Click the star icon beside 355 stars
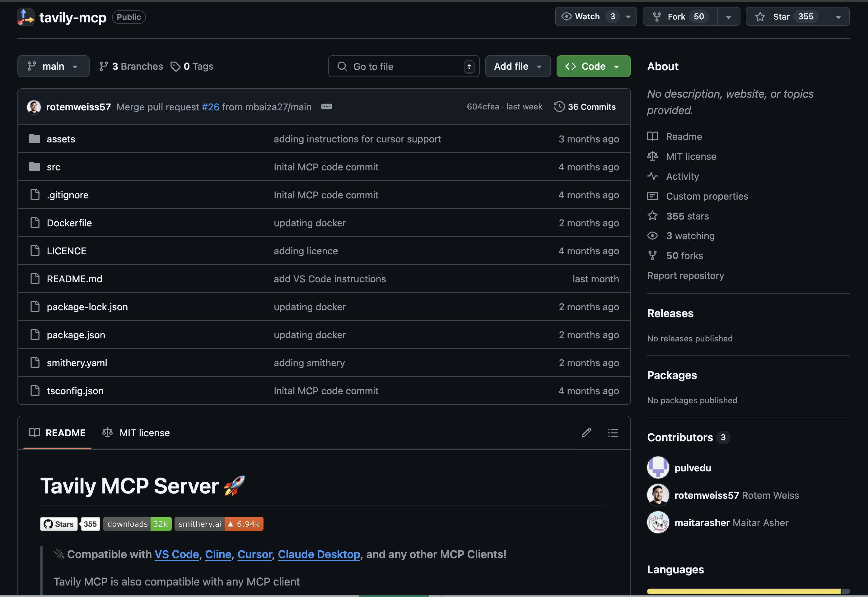The width and height of the screenshot is (868, 597). 652,216
